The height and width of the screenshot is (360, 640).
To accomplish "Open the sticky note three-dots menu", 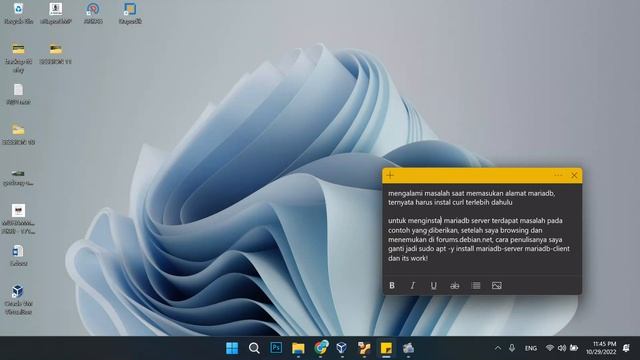I will [558, 175].
